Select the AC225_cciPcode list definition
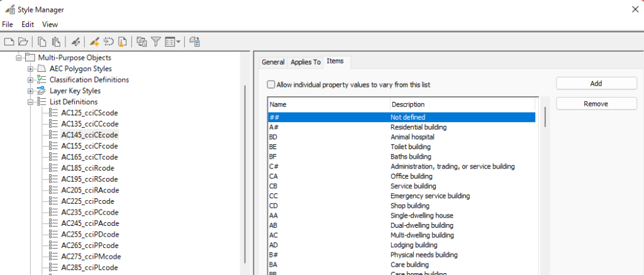This screenshot has width=644, height=275. pyautogui.click(x=87, y=201)
